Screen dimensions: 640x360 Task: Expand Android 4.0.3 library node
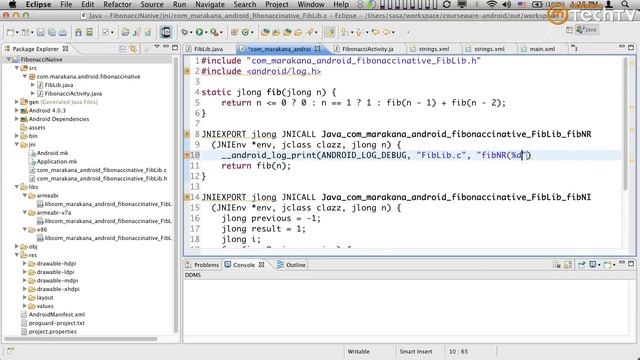17,111
